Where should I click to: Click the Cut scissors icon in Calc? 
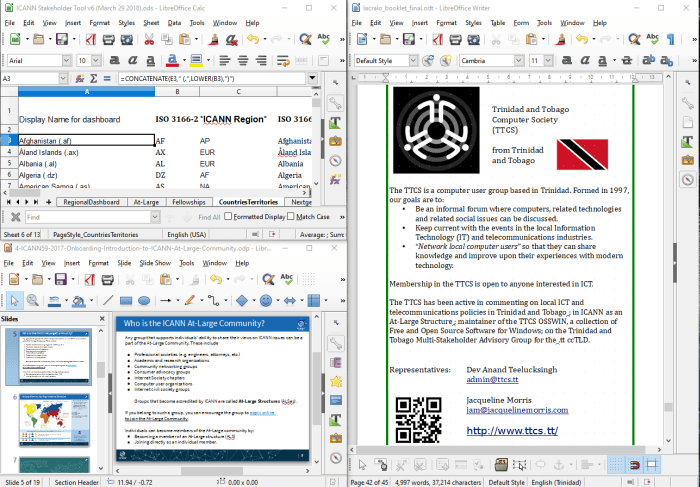(x=149, y=39)
